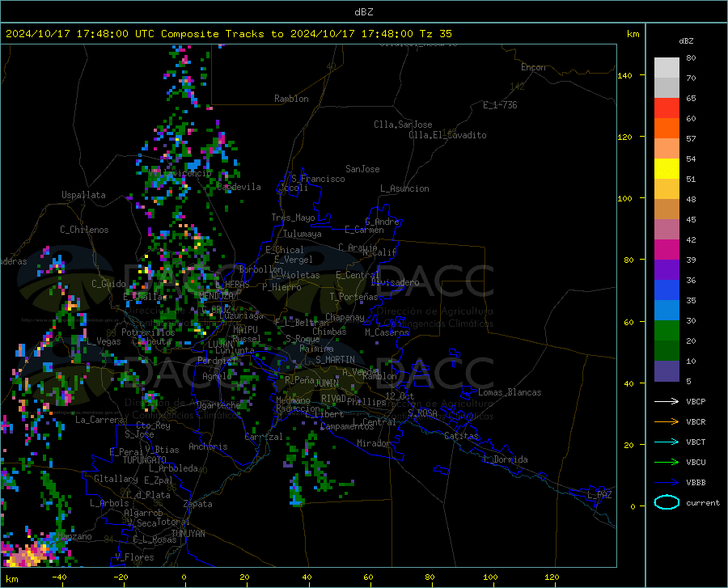Viewport: 728px width, 588px height.
Task: Click the brown 48 dBZ color swatch
Action: (x=667, y=209)
